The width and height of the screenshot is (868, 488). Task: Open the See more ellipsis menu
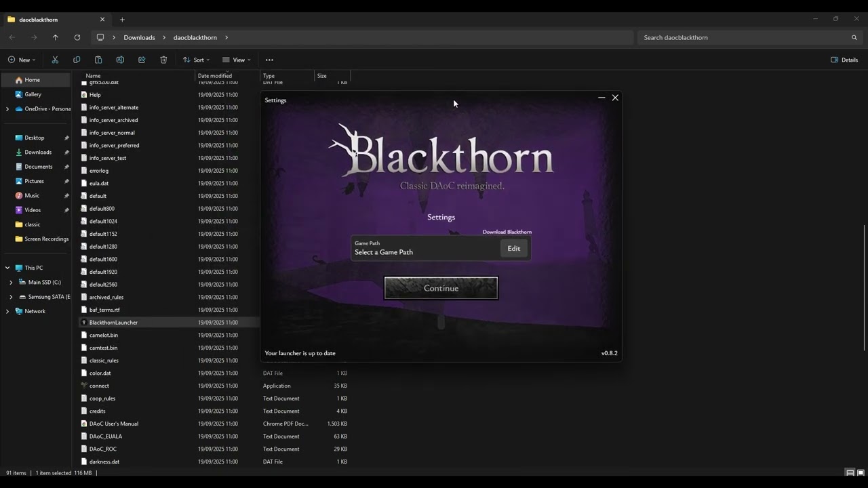[x=269, y=60]
